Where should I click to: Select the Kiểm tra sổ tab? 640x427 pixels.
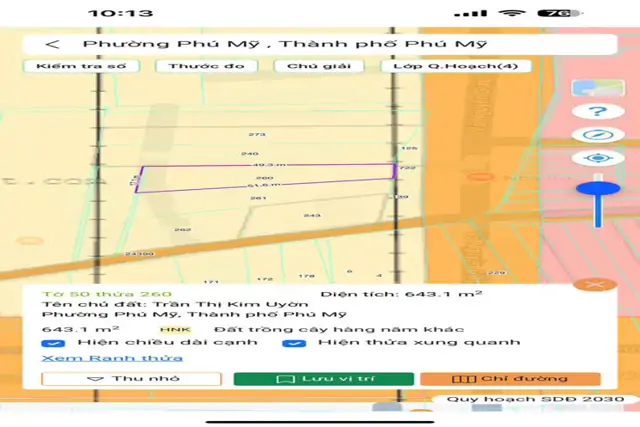pos(81,66)
